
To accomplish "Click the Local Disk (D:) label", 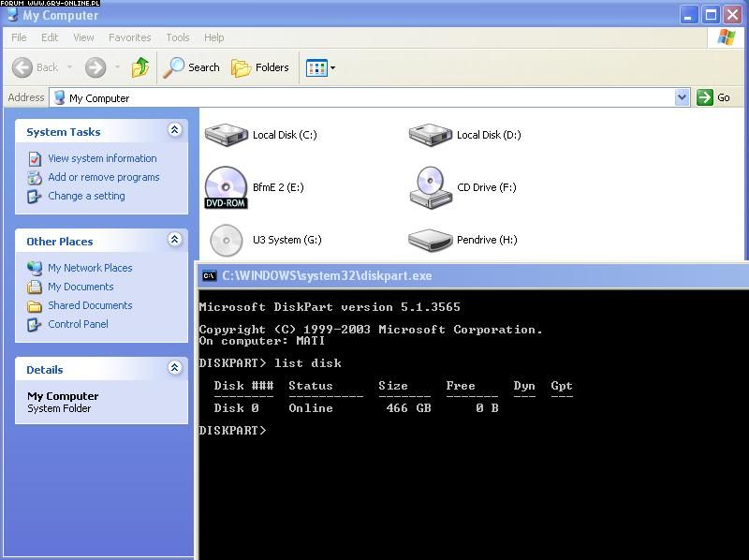I will click(489, 135).
